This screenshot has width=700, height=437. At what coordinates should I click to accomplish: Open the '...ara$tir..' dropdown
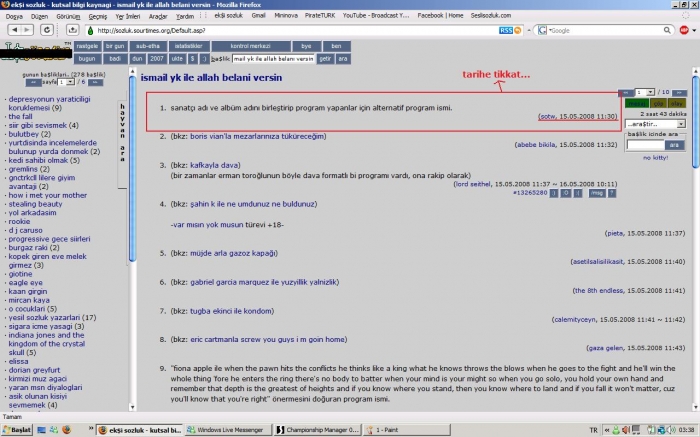point(655,124)
